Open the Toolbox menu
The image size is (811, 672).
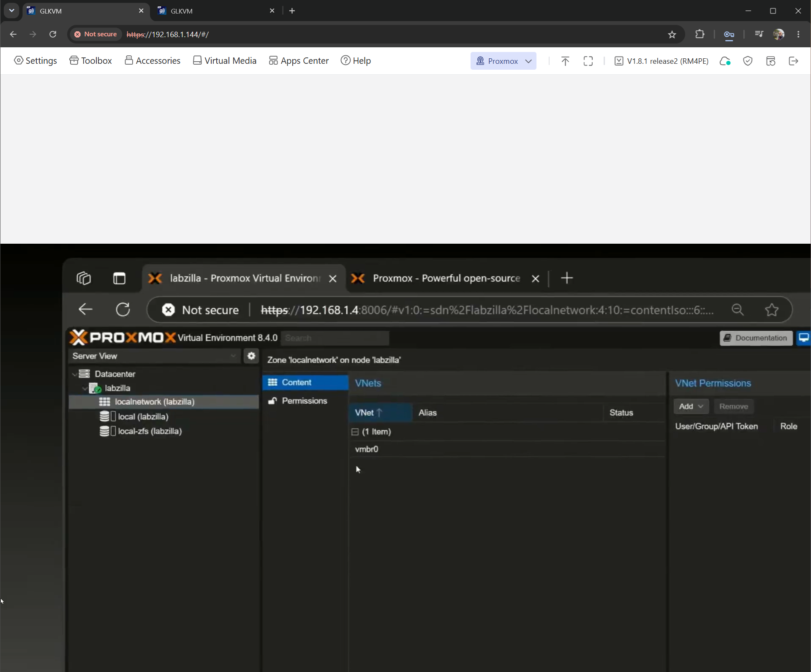click(90, 61)
